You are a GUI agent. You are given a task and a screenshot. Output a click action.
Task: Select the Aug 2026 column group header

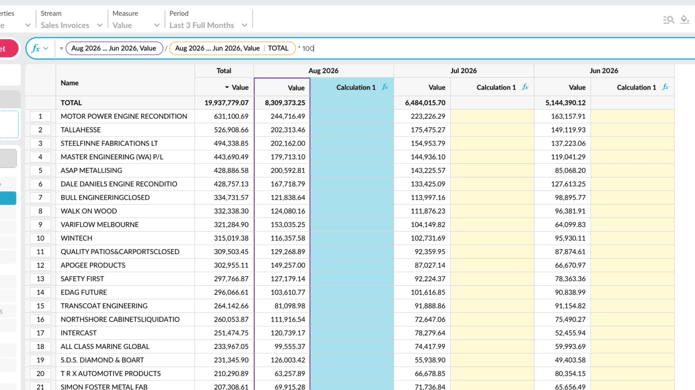[x=324, y=70]
